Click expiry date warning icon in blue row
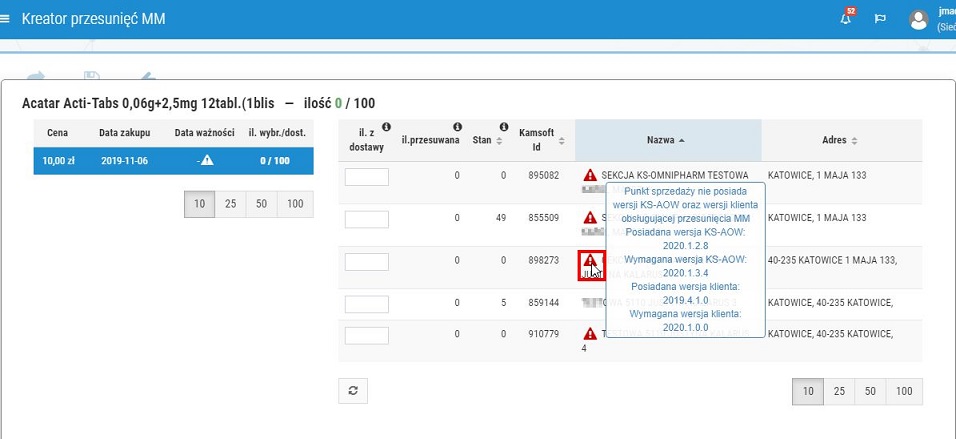 (x=207, y=160)
